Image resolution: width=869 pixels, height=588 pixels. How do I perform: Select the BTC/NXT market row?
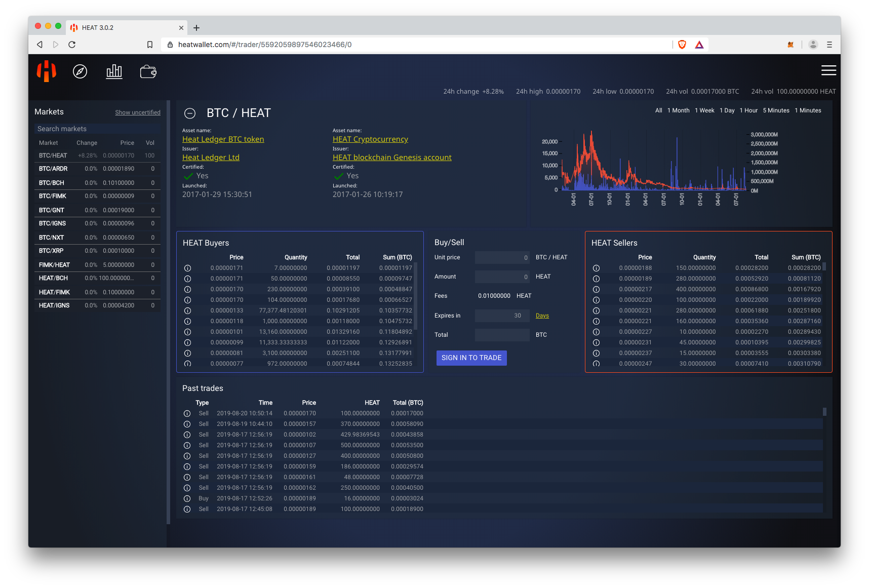pyautogui.click(x=97, y=237)
